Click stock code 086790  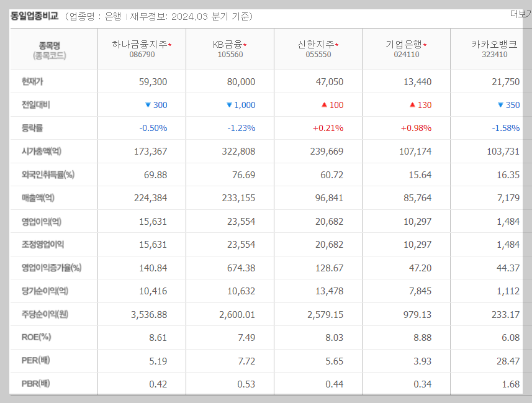[142, 55]
